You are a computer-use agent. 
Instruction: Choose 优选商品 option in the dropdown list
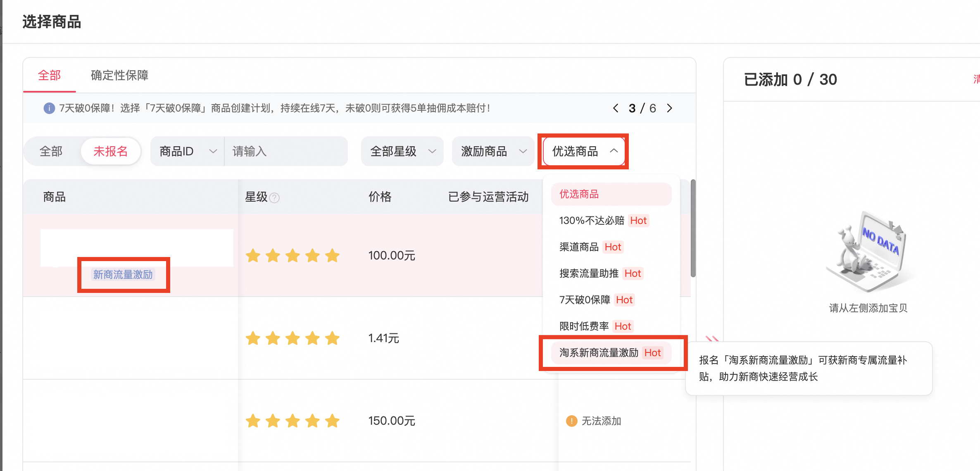pos(611,194)
